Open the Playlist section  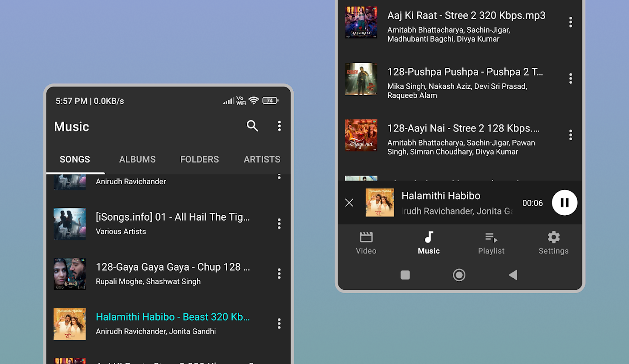[491, 243]
